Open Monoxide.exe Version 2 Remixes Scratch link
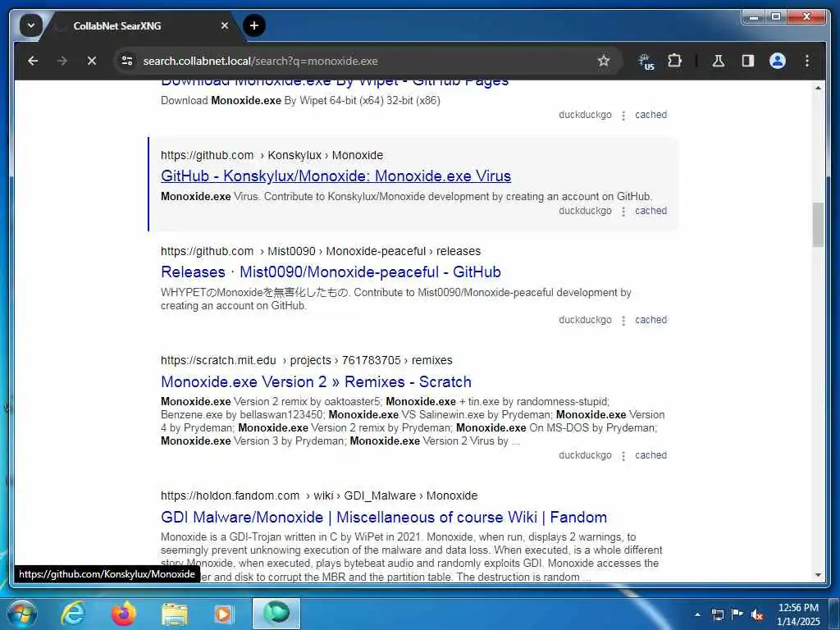Screen dimensions: 840x630 point(316,381)
